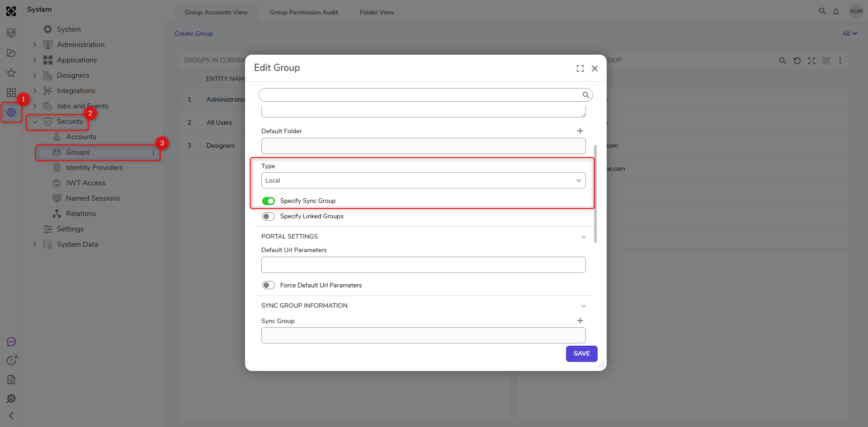
Task: Turn off Specify Sync Group toggle
Action: pos(269,201)
